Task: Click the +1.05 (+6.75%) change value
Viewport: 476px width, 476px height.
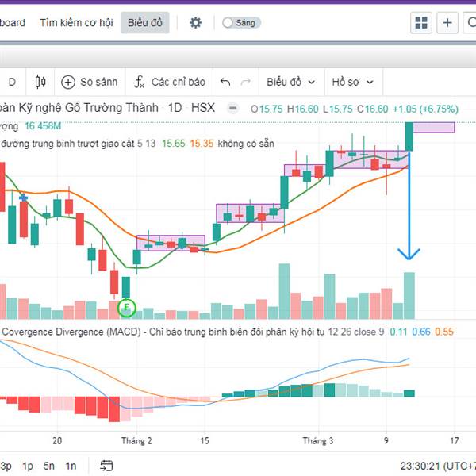Action: pyautogui.click(x=425, y=109)
